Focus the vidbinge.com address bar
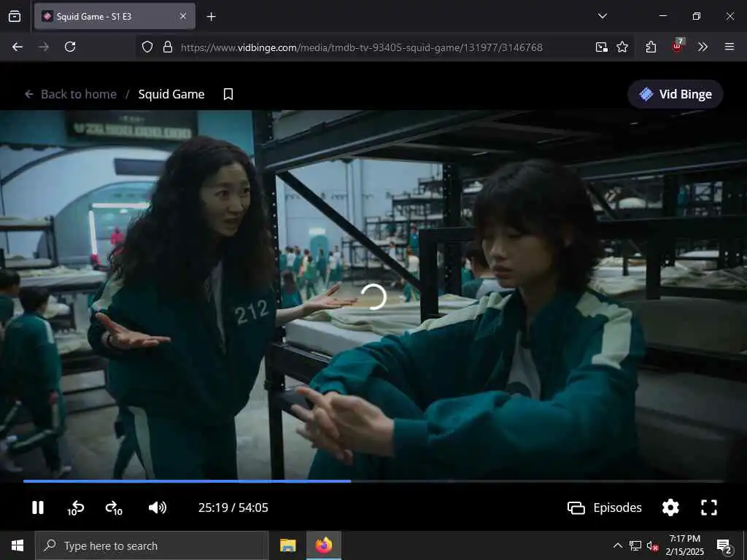Viewport: 747px width, 560px height. click(x=362, y=47)
